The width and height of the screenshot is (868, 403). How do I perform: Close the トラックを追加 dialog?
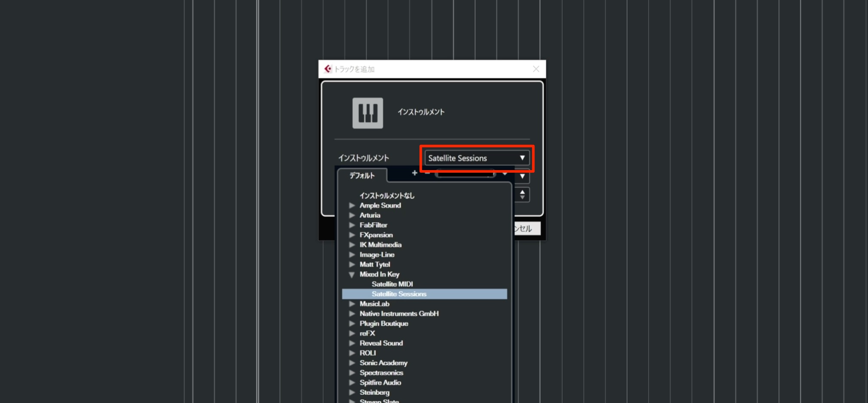536,69
